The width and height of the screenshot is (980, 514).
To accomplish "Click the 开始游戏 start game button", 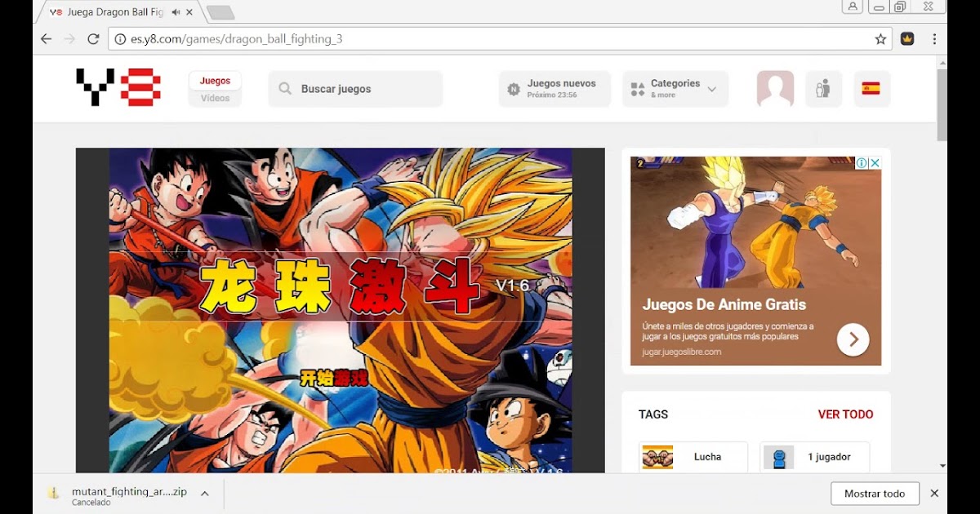I will coord(333,378).
